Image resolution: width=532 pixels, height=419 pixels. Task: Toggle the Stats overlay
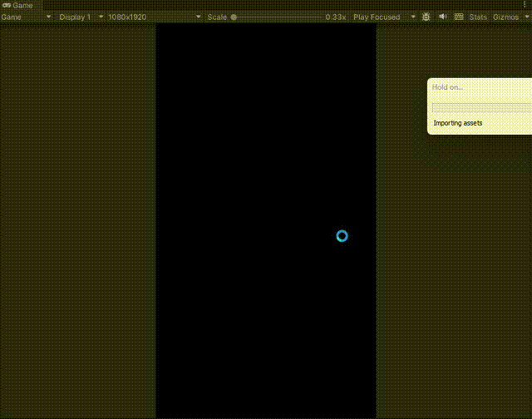[478, 17]
